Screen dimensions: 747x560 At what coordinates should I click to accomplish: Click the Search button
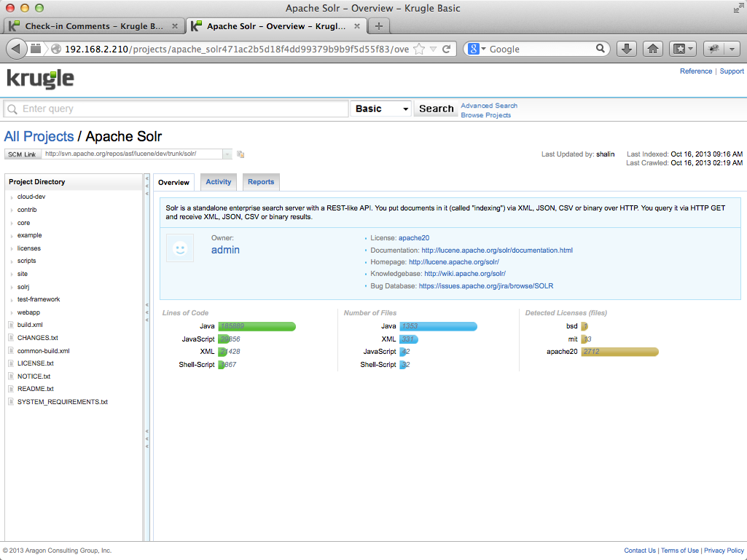[x=436, y=109]
